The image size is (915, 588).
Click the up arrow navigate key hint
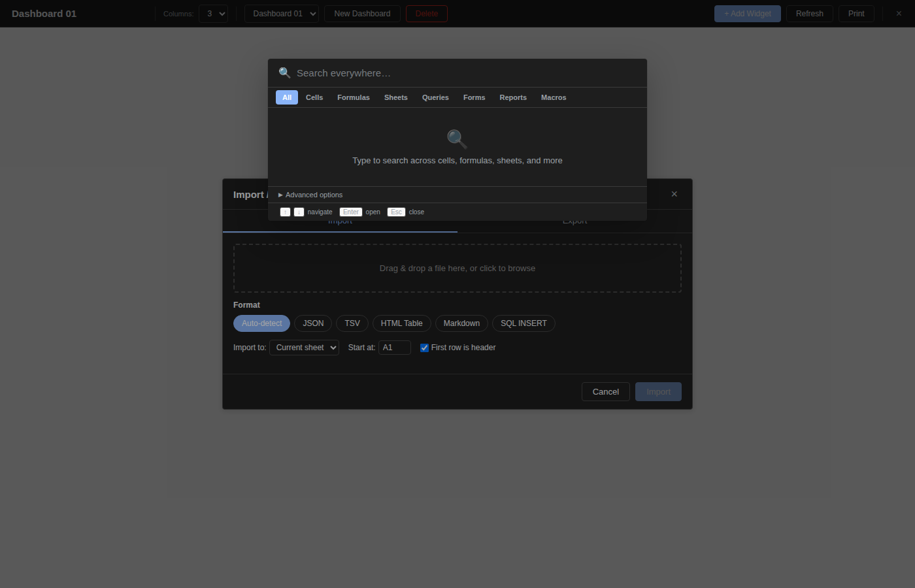tap(285, 212)
